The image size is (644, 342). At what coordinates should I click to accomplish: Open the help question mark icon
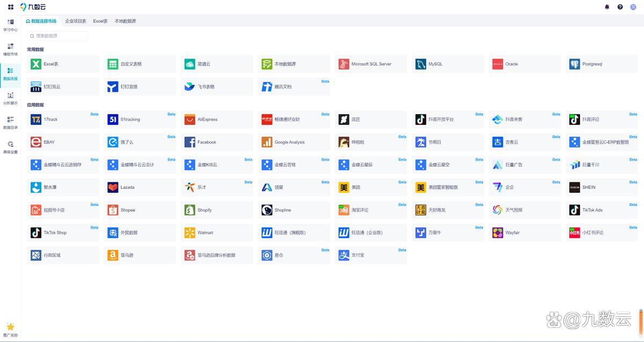[x=620, y=7]
